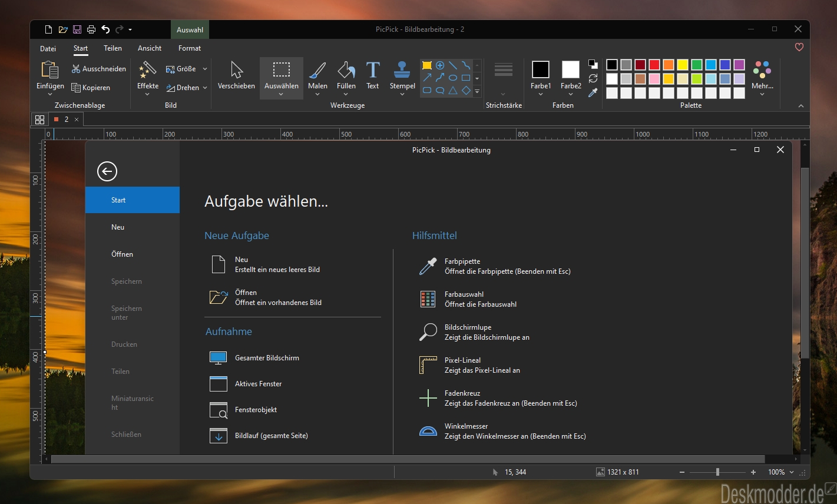Click the Bildschirmlupe magnifier icon in the canvas
837x504 pixels.
[428, 332]
